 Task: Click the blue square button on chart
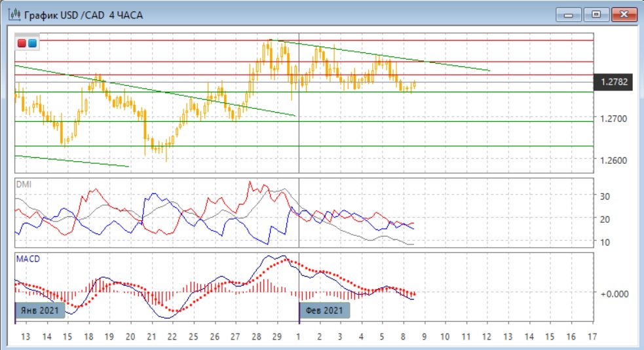click(x=32, y=43)
